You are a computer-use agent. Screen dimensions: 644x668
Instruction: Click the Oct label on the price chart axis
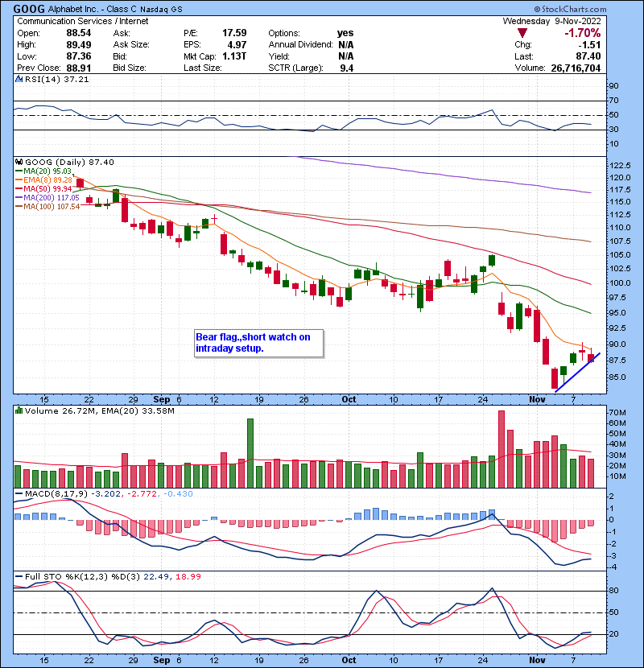[349, 400]
